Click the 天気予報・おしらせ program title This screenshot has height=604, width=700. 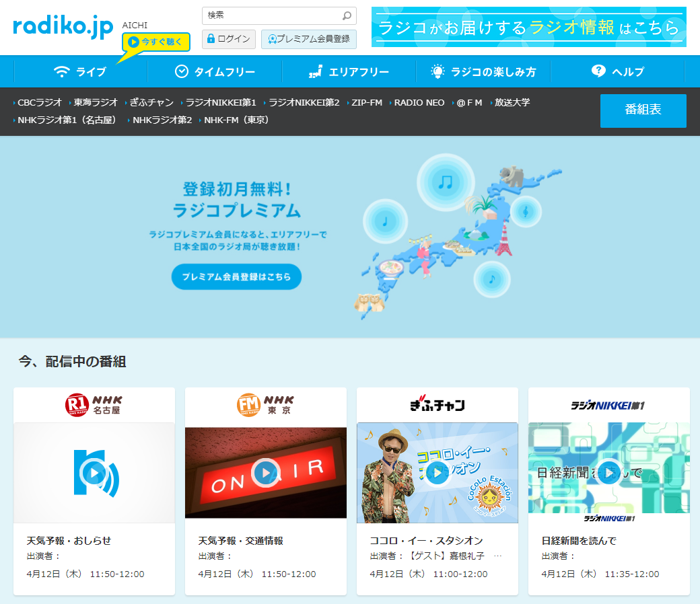pyautogui.click(x=69, y=541)
